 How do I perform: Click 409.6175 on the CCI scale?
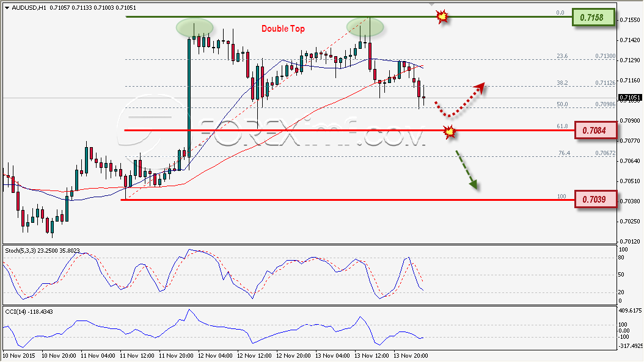[629, 311]
